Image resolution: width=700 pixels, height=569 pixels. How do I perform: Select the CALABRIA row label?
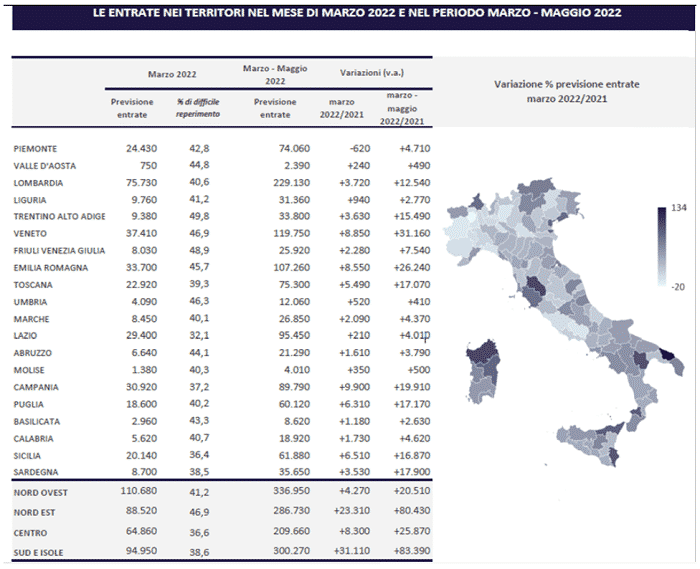[33, 439]
